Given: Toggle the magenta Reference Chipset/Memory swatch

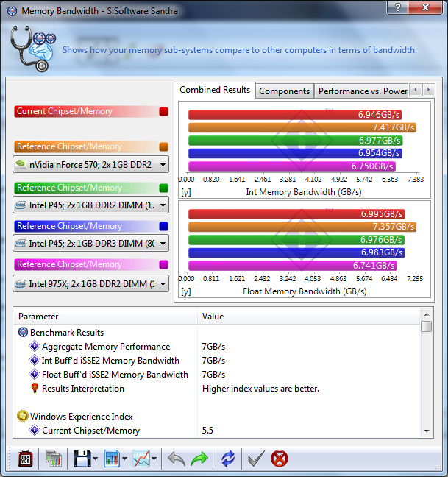Looking at the screenshot, I should coord(163,264).
